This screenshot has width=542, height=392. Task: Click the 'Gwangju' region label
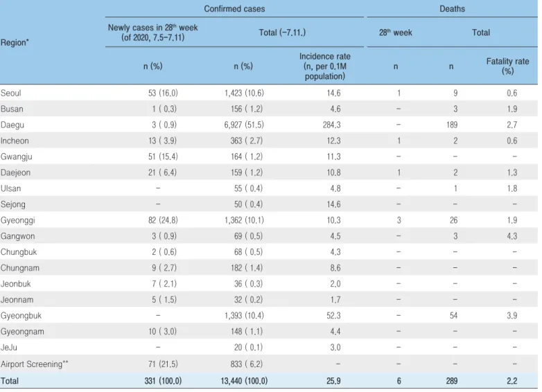click(16, 157)
